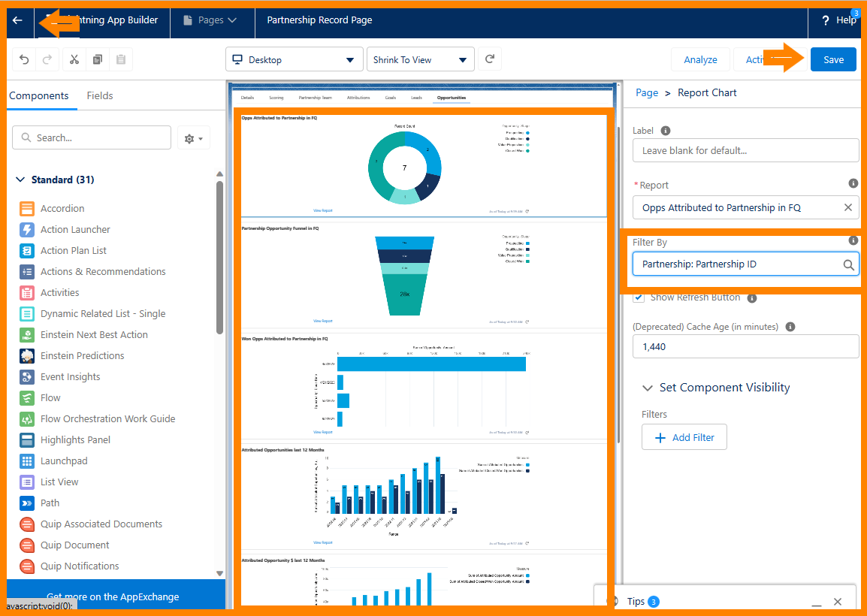
Task: Open the Partnership Team tab on canvas
Action: [x=316, y=98]
